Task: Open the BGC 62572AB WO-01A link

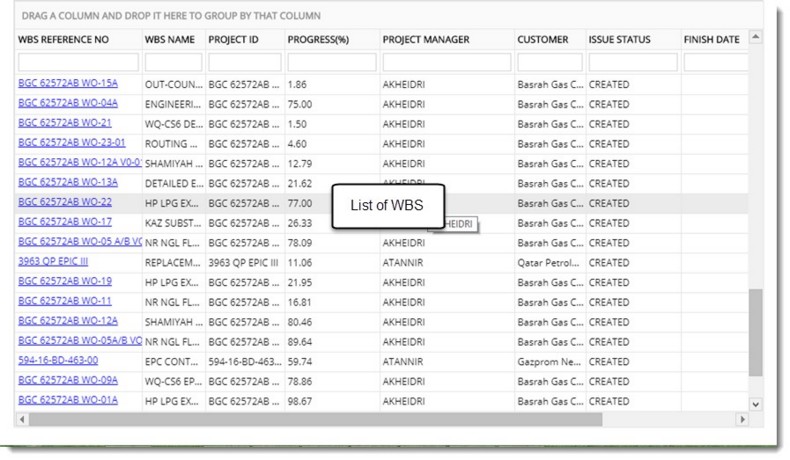Action: click(68, 400)
